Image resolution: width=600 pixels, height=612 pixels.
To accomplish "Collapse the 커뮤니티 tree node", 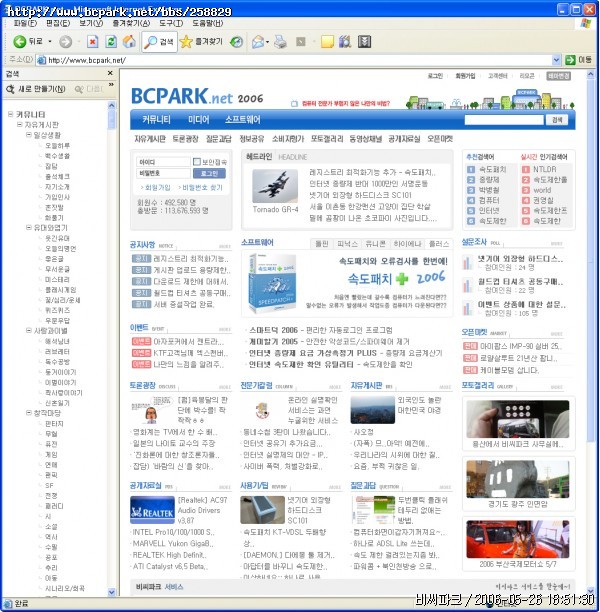I will pyautogui.click(x=11, y=114).
